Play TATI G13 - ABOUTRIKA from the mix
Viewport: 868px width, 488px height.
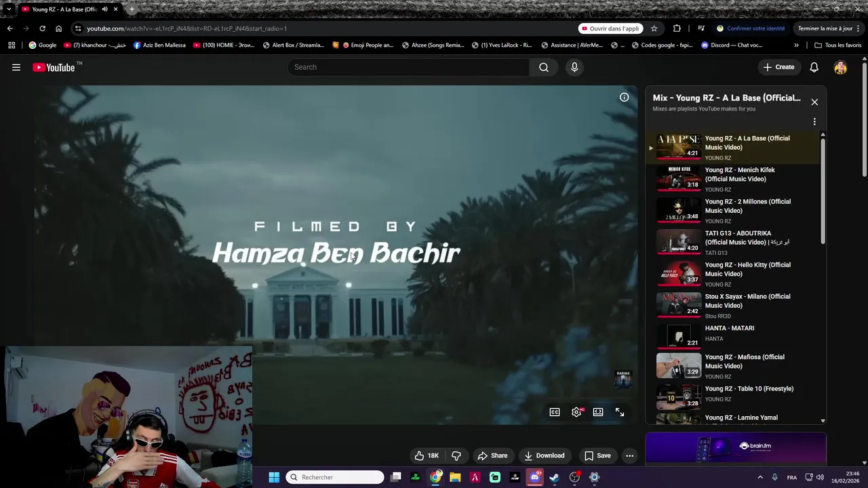[733, 243]
